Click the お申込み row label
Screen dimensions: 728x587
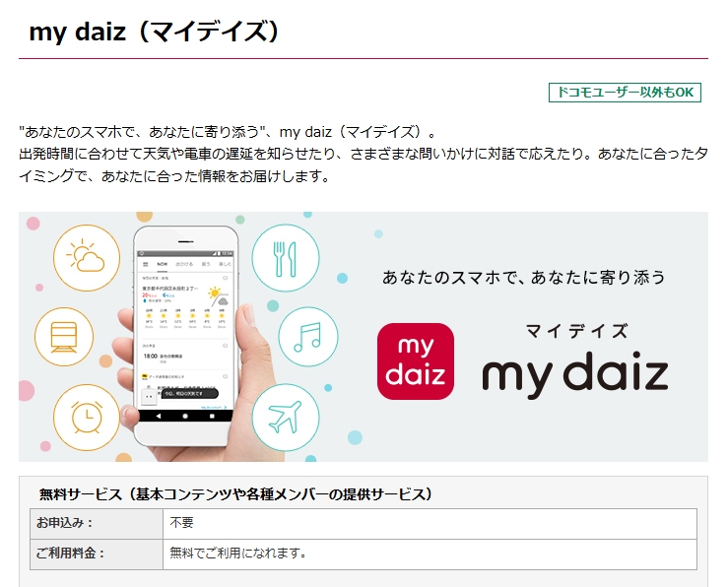65,523
